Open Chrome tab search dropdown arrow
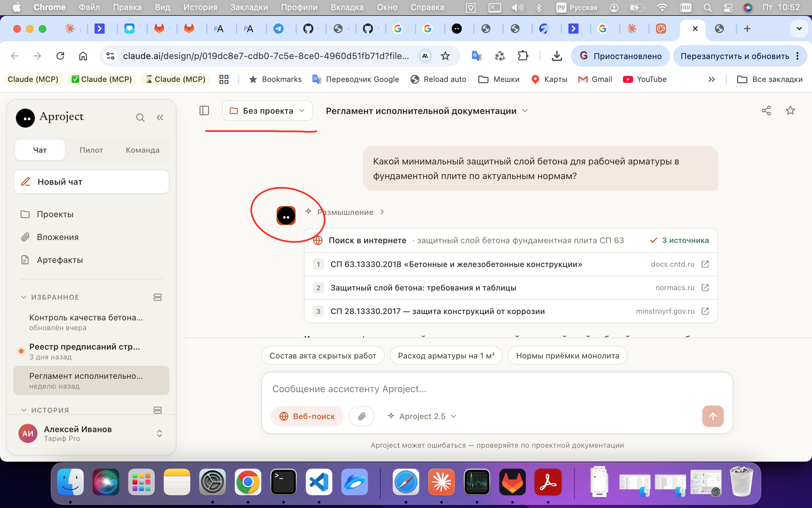 799,29
